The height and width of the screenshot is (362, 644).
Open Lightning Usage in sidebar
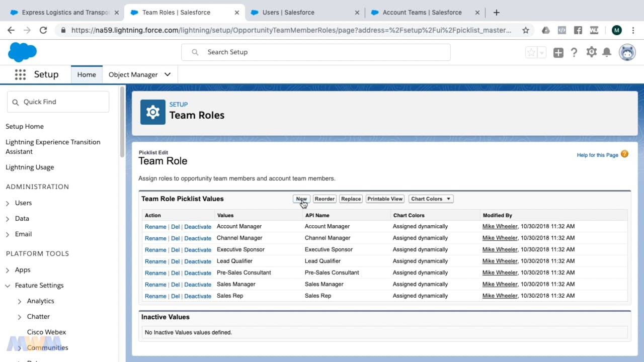pyautogui.click(x=30, y=167)
